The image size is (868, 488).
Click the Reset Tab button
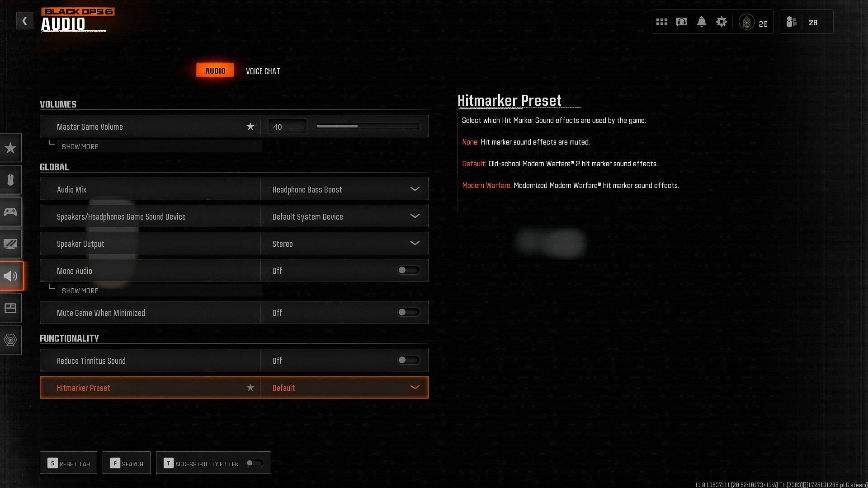(68, 463)
